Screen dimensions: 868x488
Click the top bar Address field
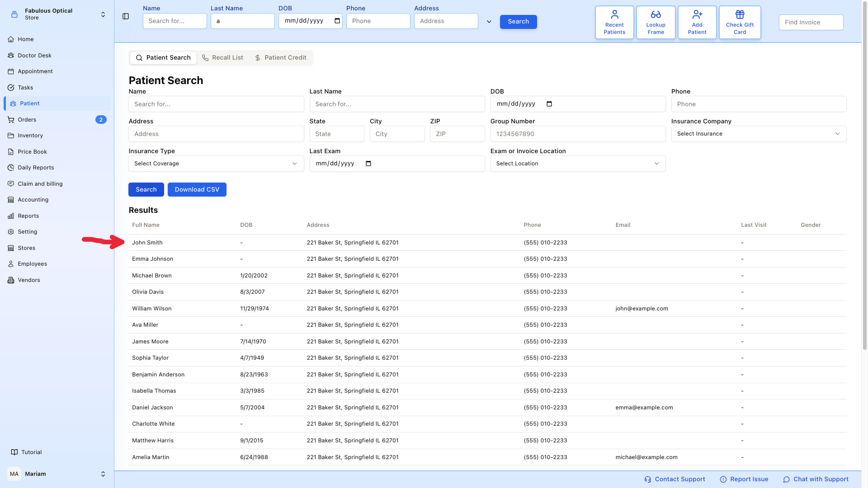[x=446, y=21]
